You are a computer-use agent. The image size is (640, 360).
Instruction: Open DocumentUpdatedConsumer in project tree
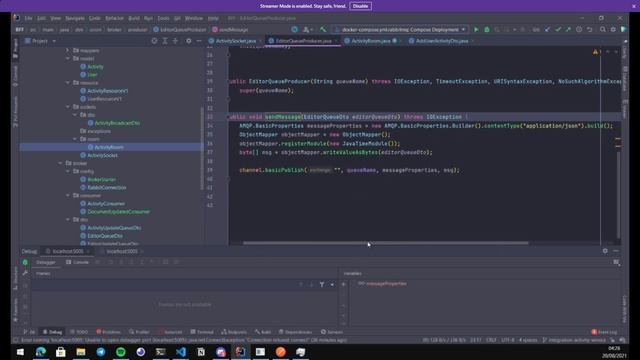[118, 211]
